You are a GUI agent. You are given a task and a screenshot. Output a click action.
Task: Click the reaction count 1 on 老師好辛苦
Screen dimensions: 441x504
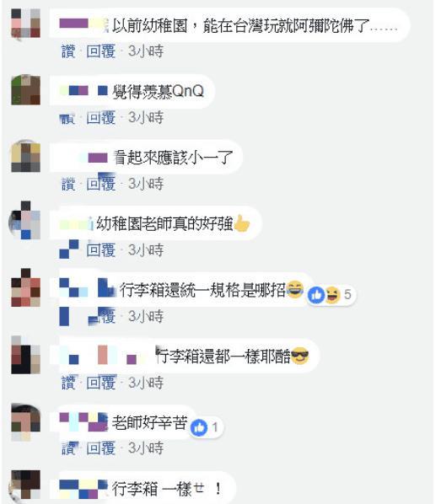point(215,427)
